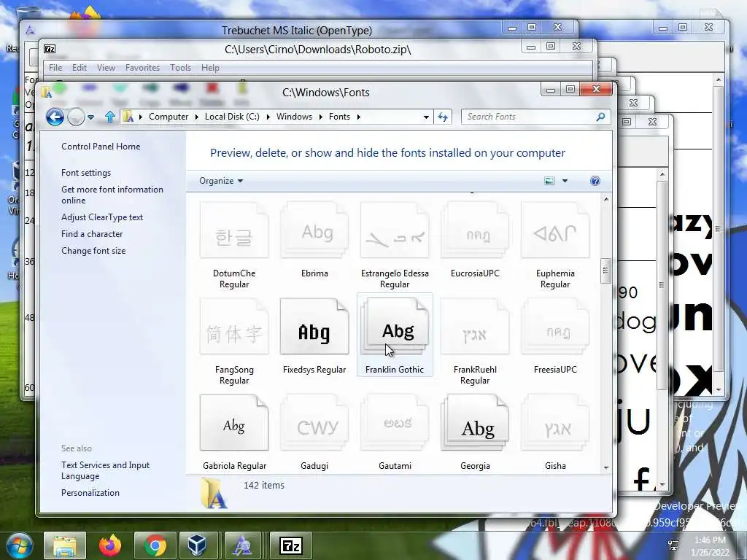Click the font list scroll up arrow
The image size is (747, 560).
[605, 199]
